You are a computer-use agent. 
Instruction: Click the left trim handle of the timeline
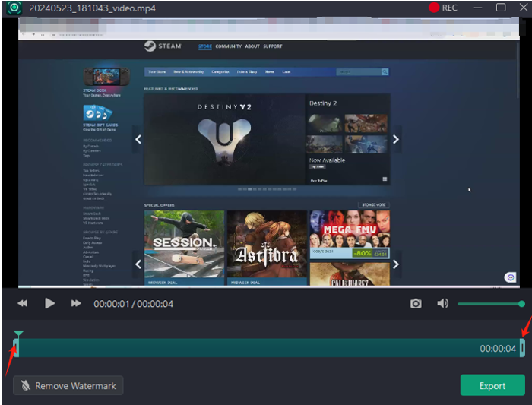(x=16, y=348)
